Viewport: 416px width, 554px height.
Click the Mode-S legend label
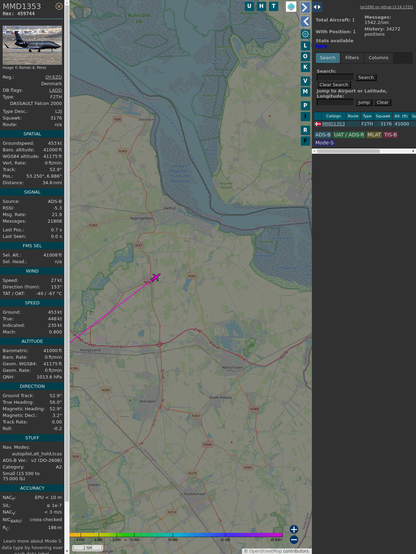click(324, 142)
